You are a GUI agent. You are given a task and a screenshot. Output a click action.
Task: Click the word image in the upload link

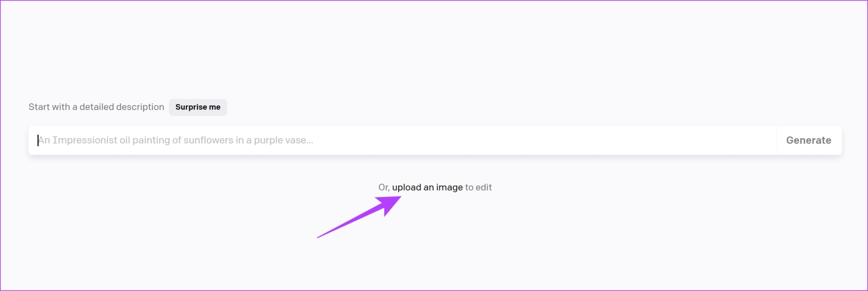click(449, 187)
